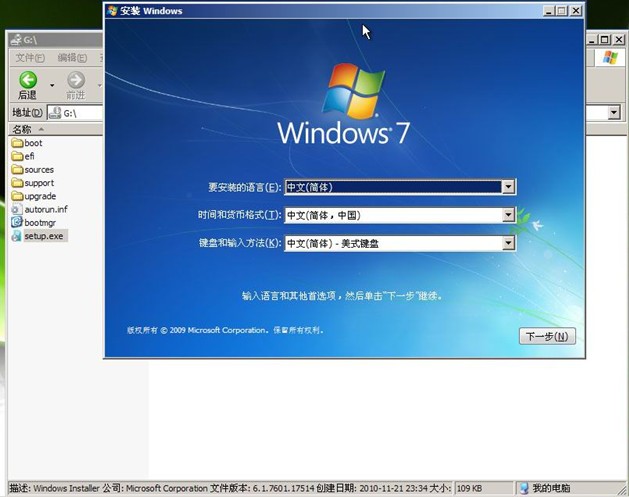The height and width of the screenshot is (497, 629).
Task: Click the installer icon in title bar
Action: tap(112, 11)
